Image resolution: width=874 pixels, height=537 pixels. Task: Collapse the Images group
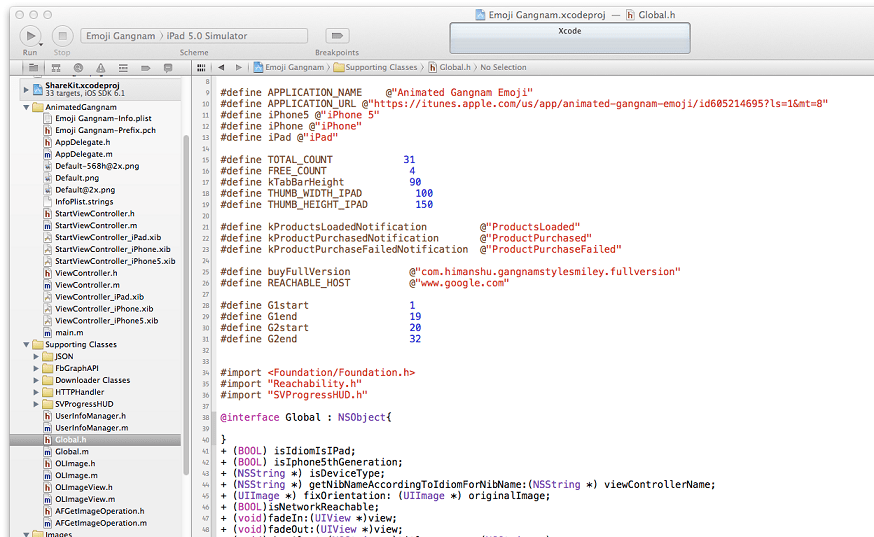tap(26, 534)
